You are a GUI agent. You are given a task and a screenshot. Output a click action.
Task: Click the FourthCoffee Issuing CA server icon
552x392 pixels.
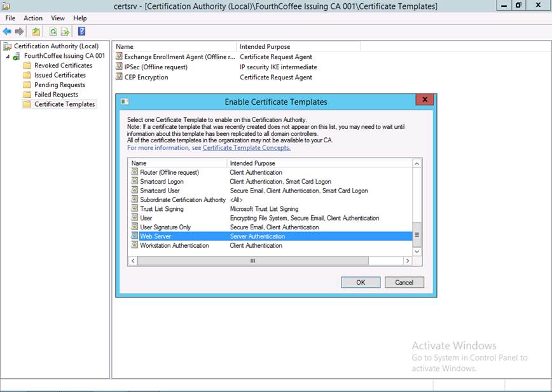pos(17,56)
